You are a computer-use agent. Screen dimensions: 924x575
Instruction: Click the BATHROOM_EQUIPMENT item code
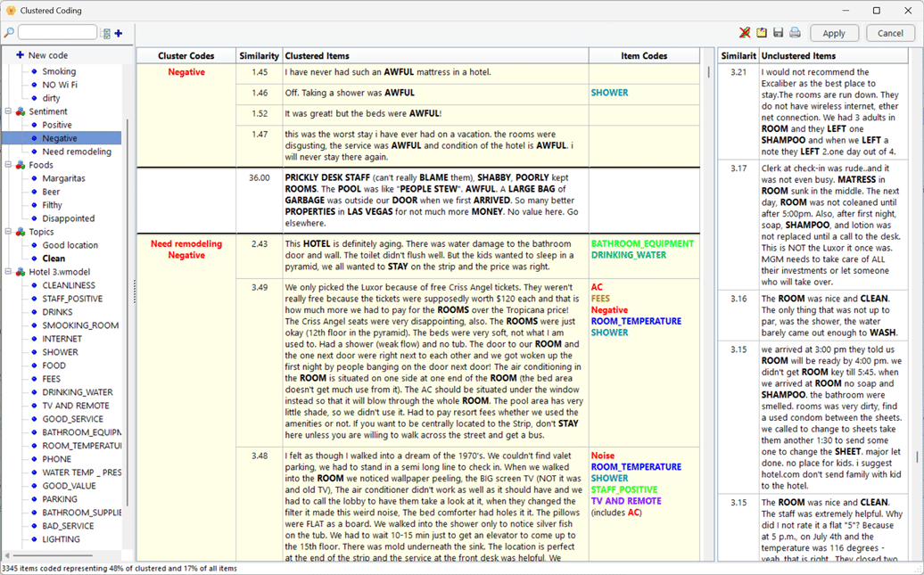(642, 244)
